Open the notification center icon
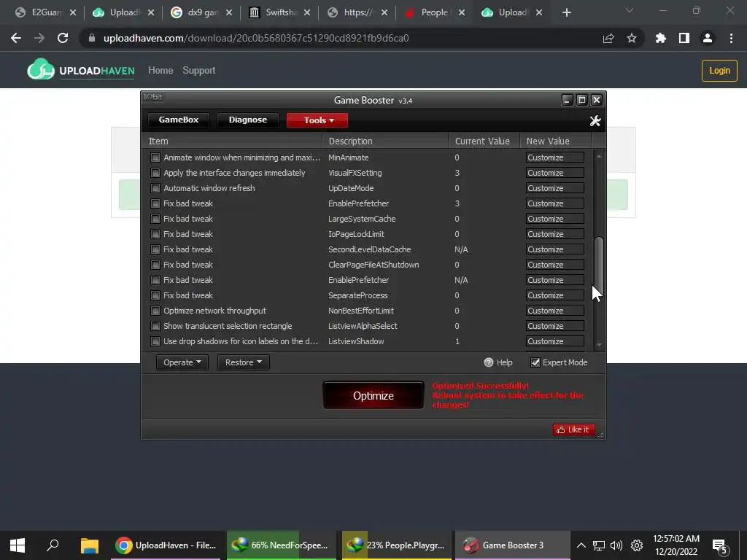This screenshot has height=560, width=747. pyautogui.click(x=720, y=546)
